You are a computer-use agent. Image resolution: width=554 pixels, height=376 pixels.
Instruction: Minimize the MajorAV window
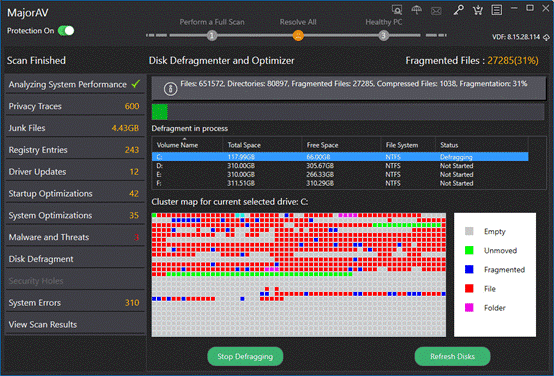[x=514, y=8]
